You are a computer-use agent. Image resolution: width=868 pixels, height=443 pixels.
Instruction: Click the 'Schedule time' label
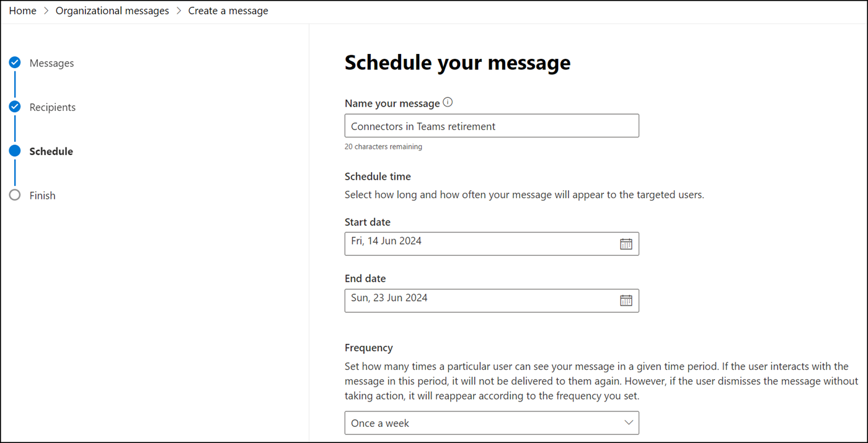378,177
